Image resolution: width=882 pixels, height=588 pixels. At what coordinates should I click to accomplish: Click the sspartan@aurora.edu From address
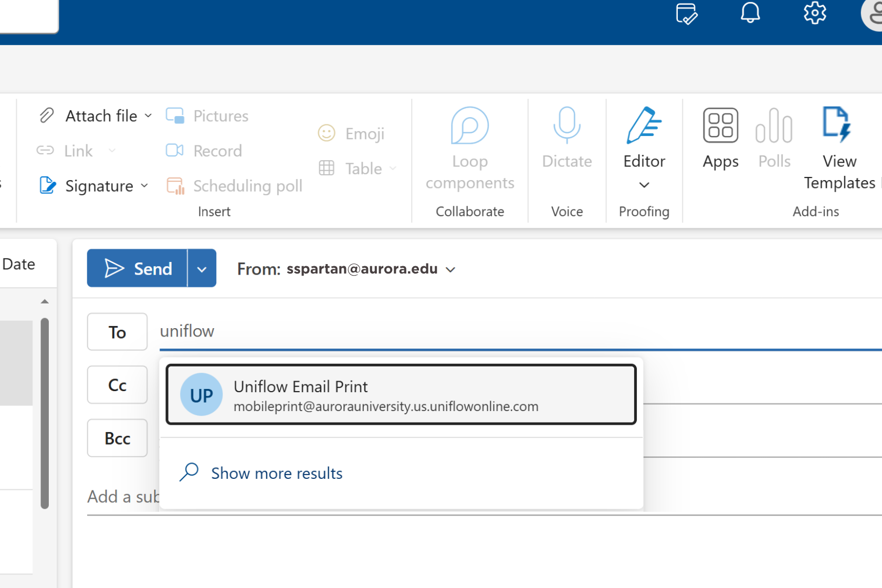point(362,269)
